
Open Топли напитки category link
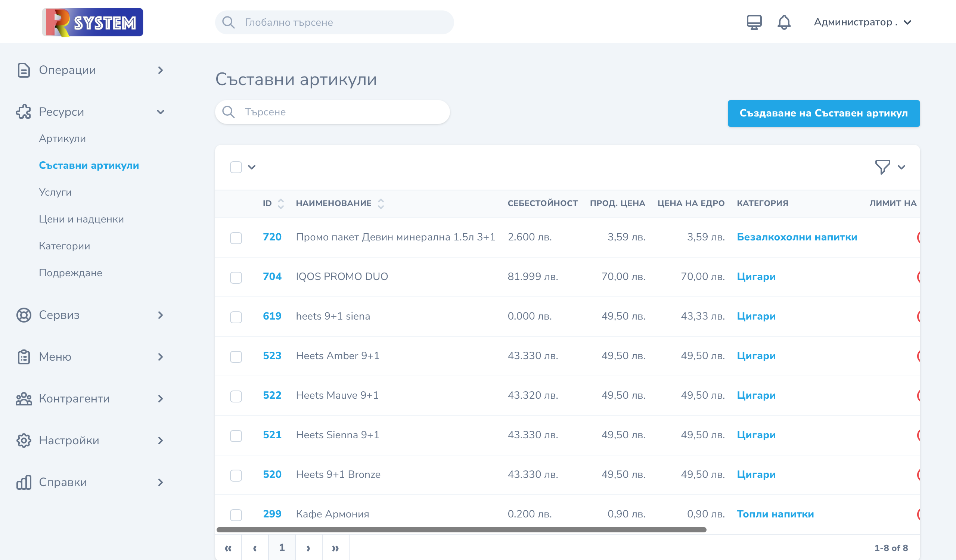click(x=775, y=514)
